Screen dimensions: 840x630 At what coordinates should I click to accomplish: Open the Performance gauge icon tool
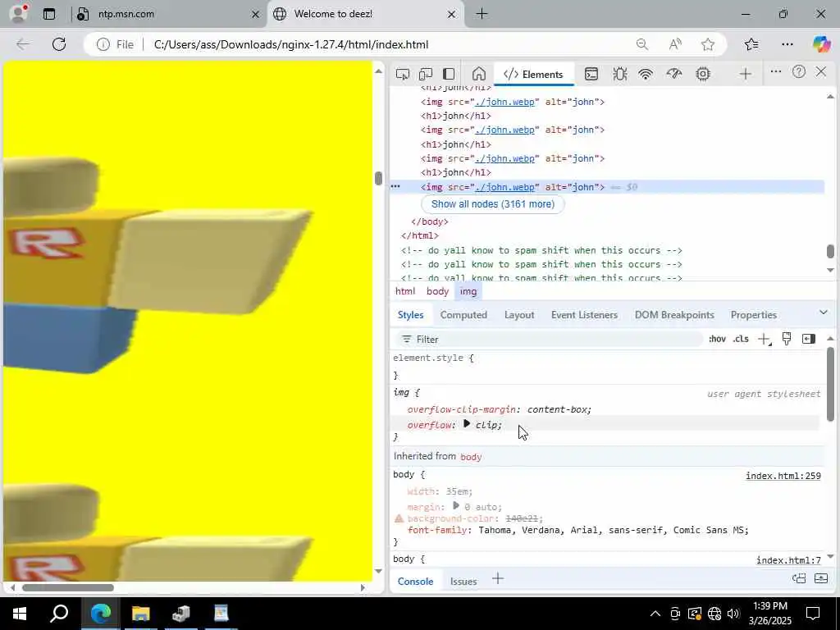tap(674, 74)
